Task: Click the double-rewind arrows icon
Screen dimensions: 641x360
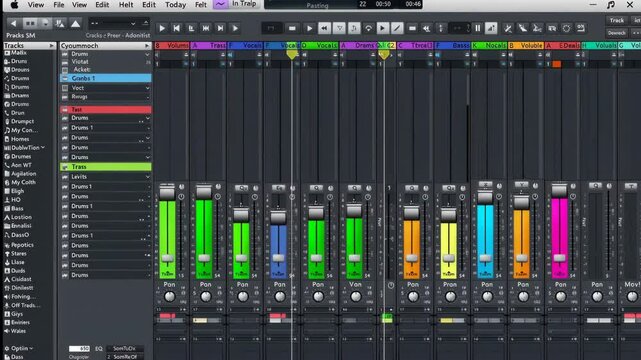Action: [x=426, y=28]
